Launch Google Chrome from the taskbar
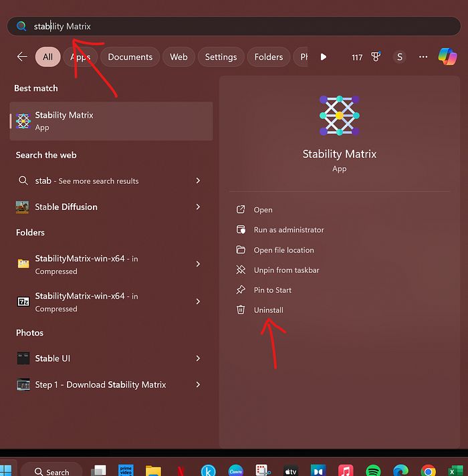Viewport: 468px width, 476px height. click(x=428, y=470)
